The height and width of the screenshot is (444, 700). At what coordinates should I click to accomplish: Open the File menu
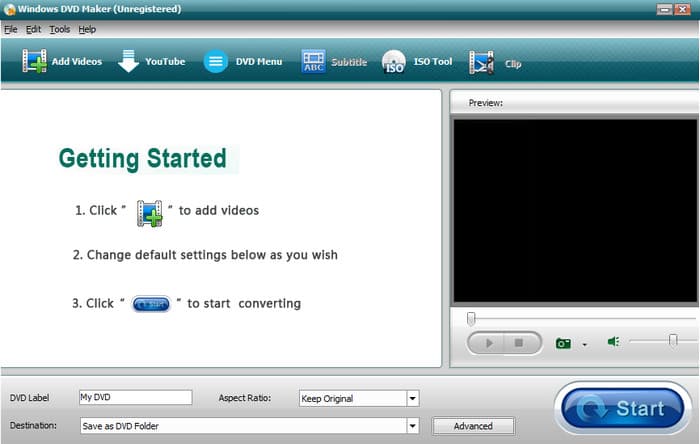tap(11, 30)
